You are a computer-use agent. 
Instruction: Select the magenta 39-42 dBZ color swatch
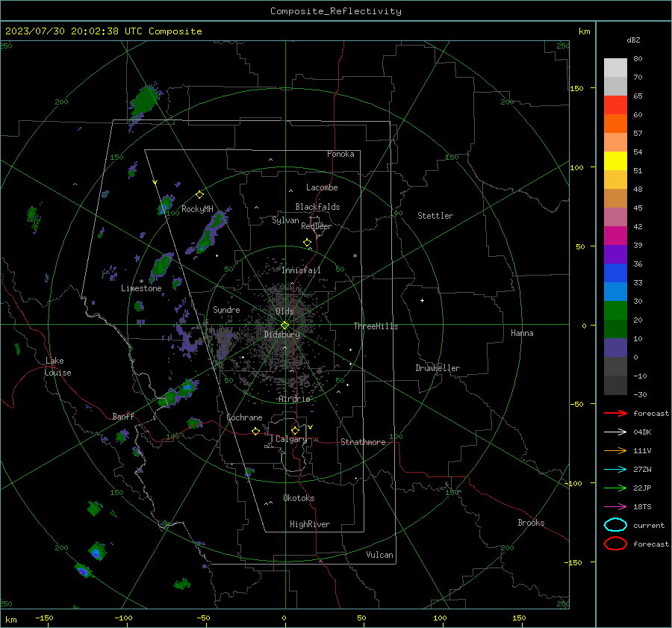615,235
